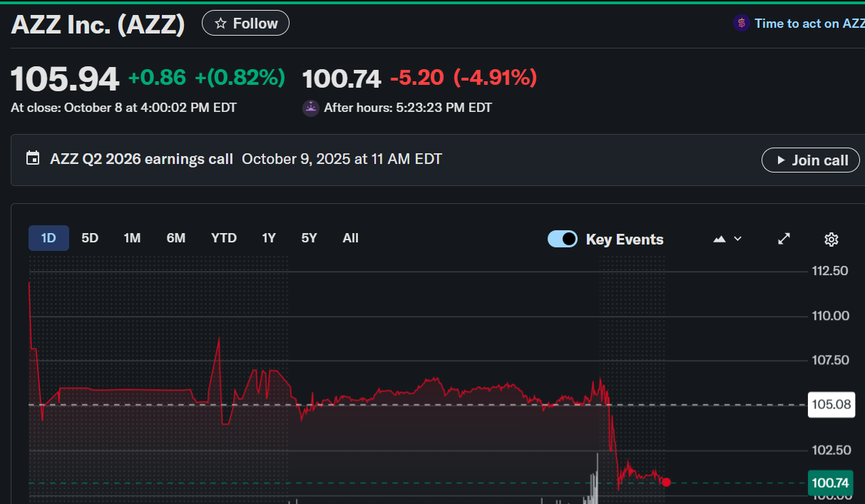Show the 1M price history
This screenshot has height=504, width=865.
(x=132, y=238)
